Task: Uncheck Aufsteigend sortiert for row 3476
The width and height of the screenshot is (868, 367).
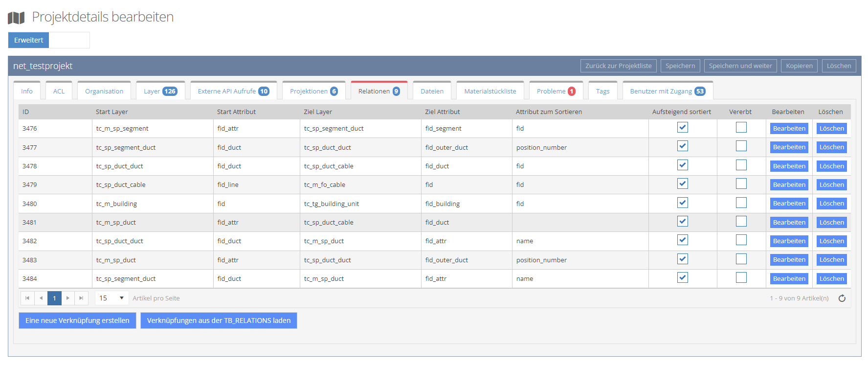Action: (x=682, y=128)
